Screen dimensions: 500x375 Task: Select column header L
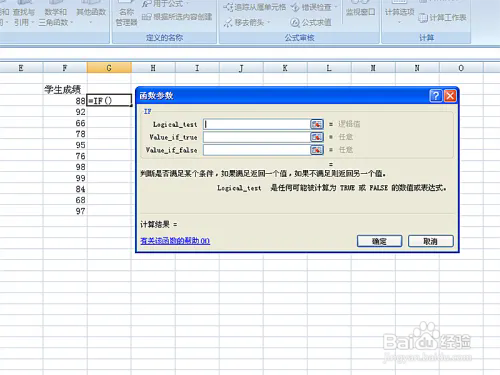coord(329,68)
